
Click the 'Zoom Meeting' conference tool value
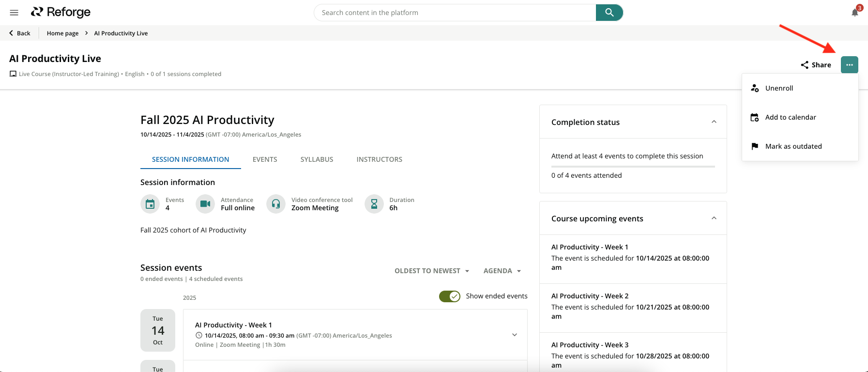pos(315,208)
